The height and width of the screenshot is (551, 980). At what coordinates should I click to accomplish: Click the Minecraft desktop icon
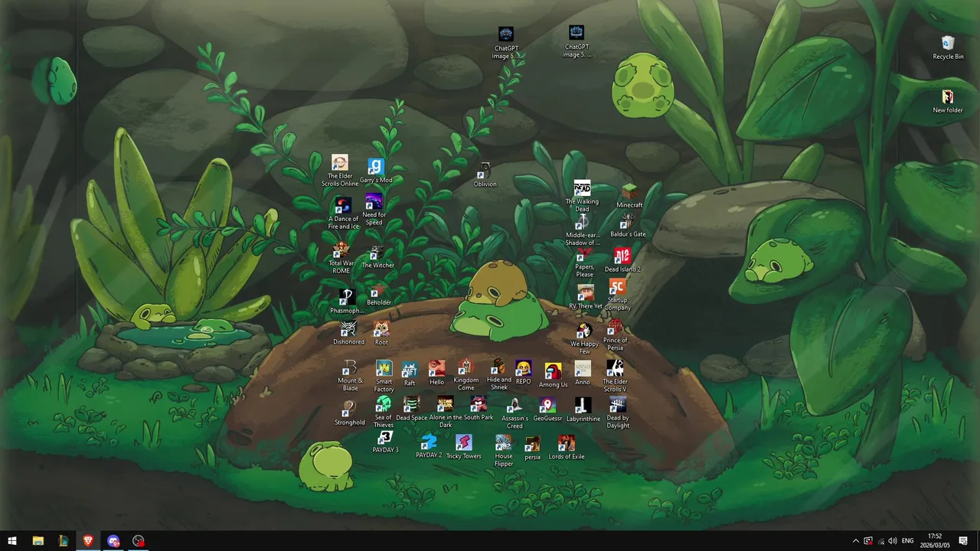(629, 196)
